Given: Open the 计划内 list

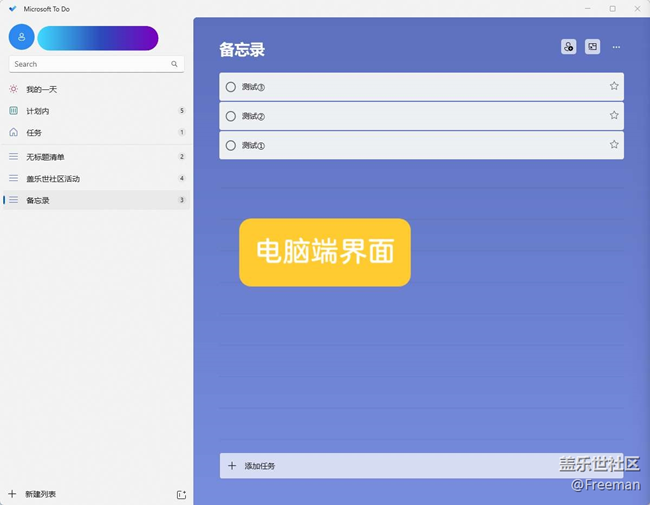Looking at the screenshot, I should pyautogui.click(x=38, y=111).
